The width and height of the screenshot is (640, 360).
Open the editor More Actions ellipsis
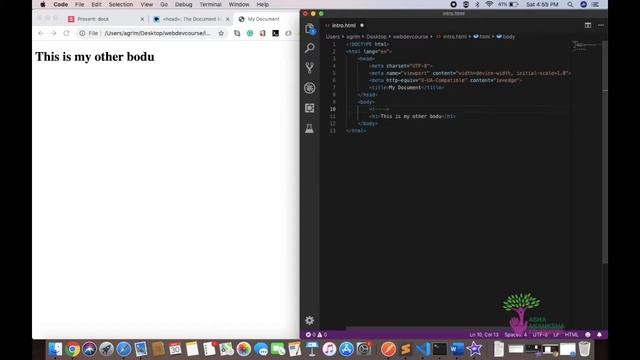[x=601, y=25]
